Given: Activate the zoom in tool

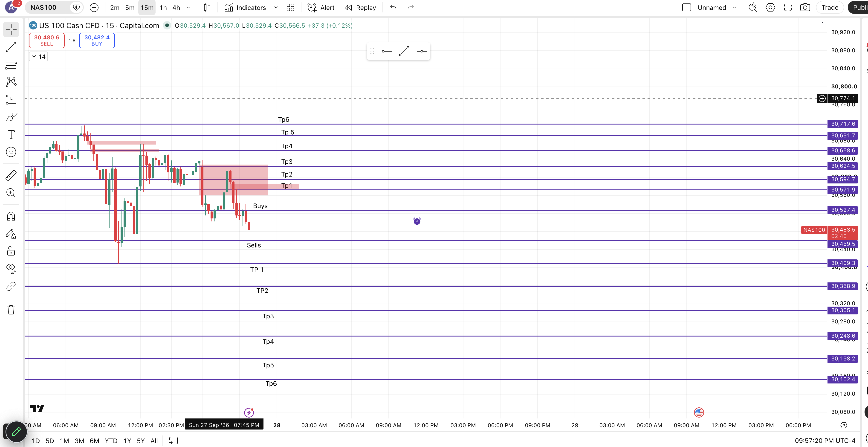Looking at the screenshot, I should 11,192.
